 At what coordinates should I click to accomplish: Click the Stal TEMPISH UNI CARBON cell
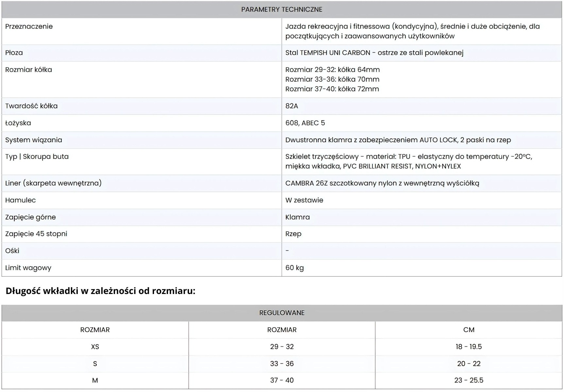374,53
